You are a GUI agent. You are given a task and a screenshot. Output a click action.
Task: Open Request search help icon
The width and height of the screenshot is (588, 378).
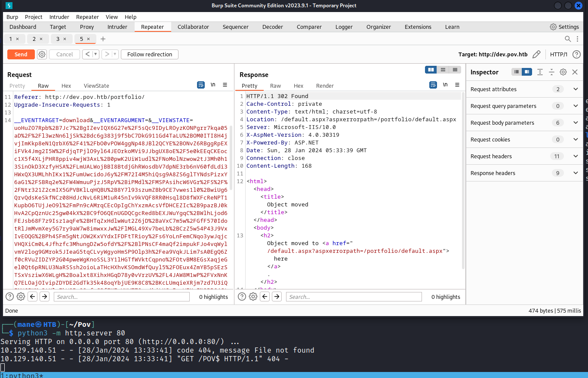9,297
